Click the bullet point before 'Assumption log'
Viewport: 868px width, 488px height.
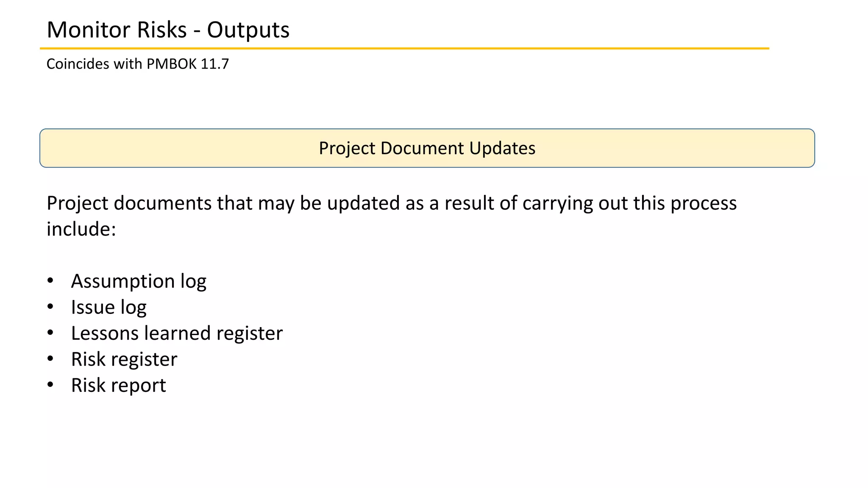(50, 280)
